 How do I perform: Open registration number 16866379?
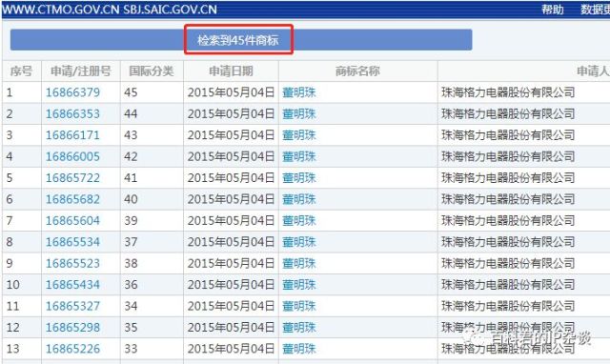click(x=72, y=92)
